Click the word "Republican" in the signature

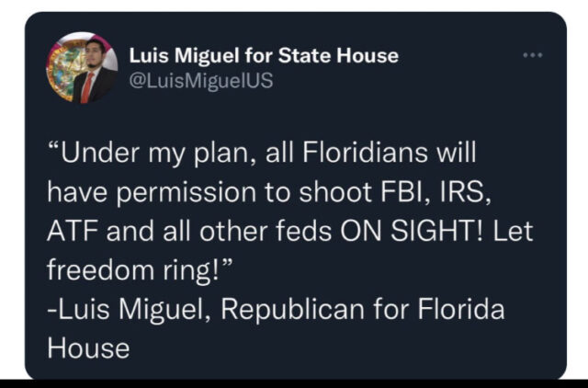[x=292, y=310]
